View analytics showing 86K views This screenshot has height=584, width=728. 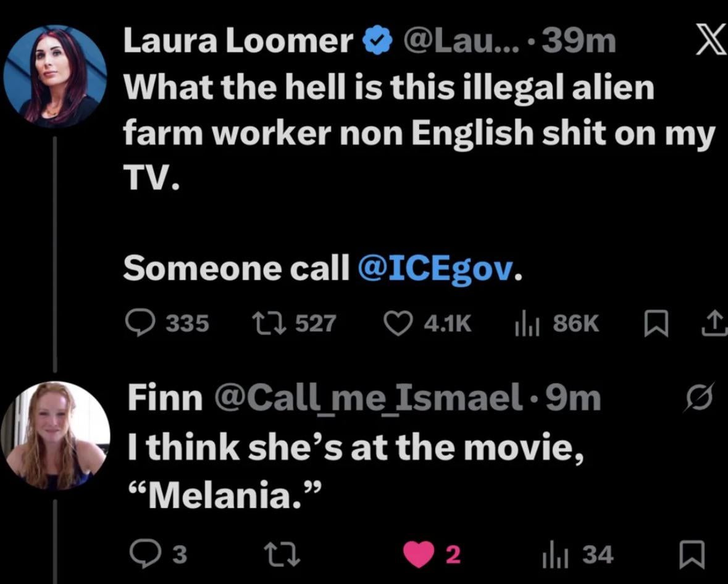pos(524,323)
